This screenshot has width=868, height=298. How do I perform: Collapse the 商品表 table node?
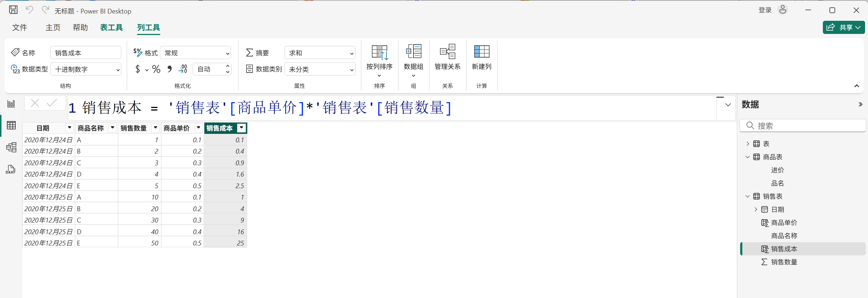(x=747, y=157)
